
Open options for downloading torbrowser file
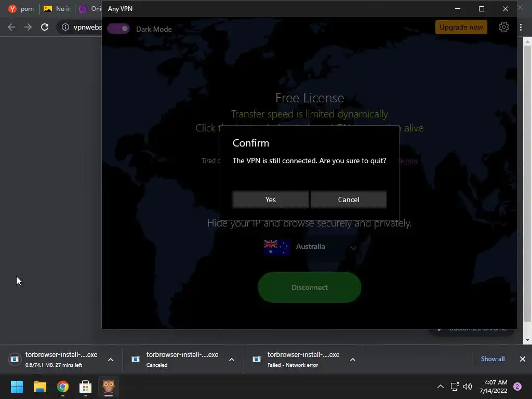(x=111, y=360)
